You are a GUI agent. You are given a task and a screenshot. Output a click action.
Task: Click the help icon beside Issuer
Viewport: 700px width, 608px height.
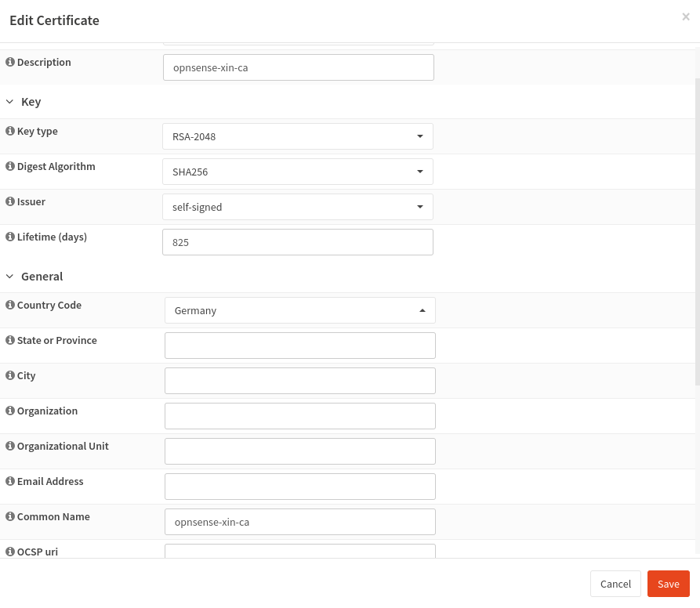[x=10, y=201]
